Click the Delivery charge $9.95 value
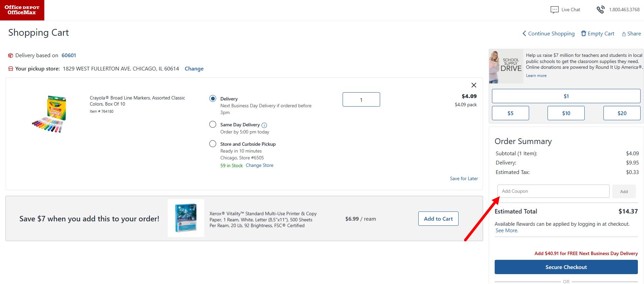The height and width of the screenshot is (284, 644). 632,163
